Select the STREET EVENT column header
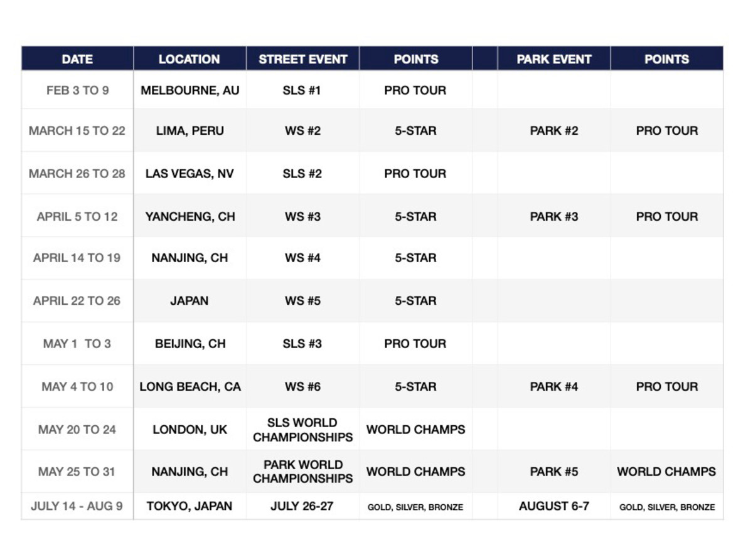 pyautogui.click(x=303, y=59)
